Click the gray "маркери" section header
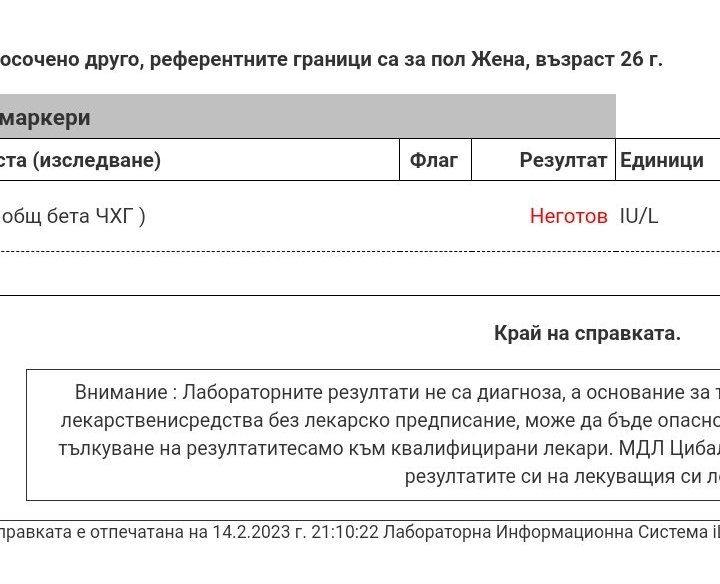This screenshot has height=584, width=720. pos(46,117)
